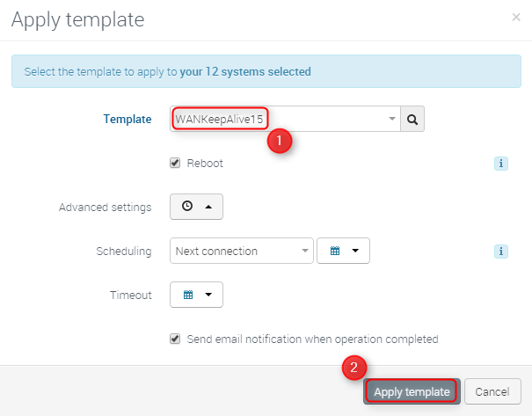Toggle the Send email notification checkbox
This screenshot has width=532, height=416.
pos(175,339)
